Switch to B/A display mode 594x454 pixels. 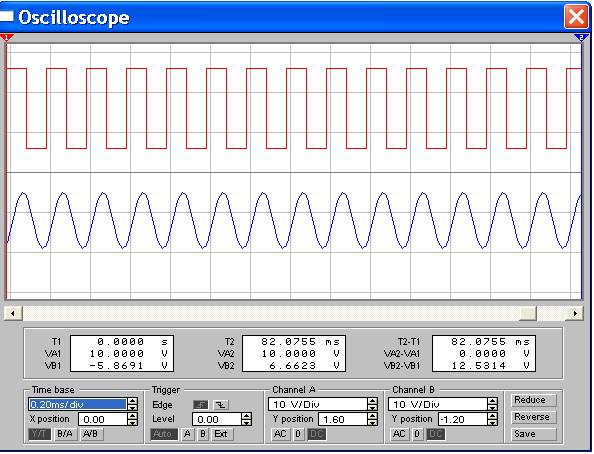[x=65, y=434]
